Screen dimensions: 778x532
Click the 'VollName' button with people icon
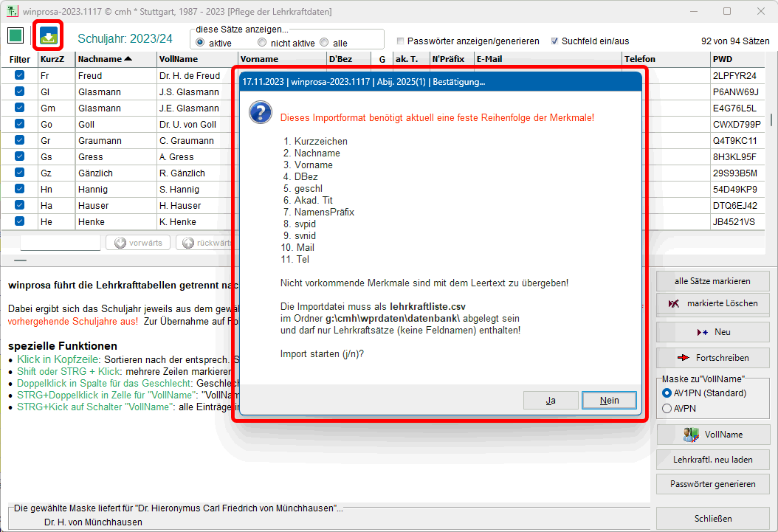(712, 435)
